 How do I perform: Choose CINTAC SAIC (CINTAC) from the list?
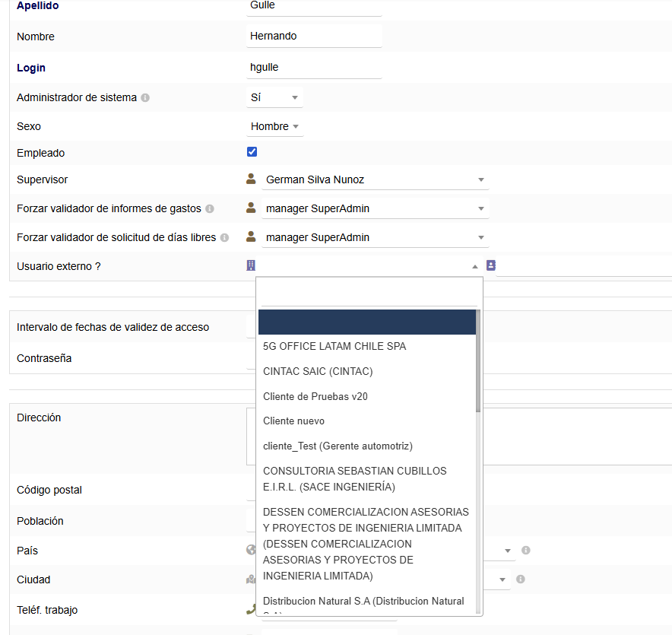[318, 371]
